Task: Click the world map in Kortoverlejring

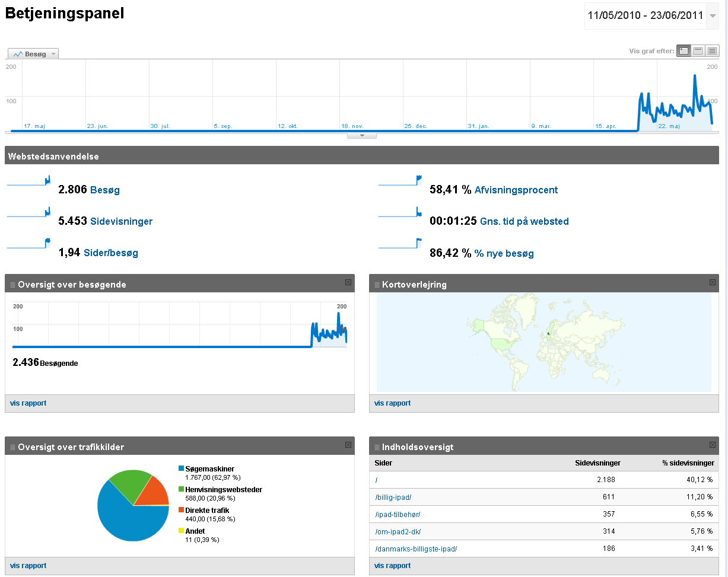Action: 543,342
